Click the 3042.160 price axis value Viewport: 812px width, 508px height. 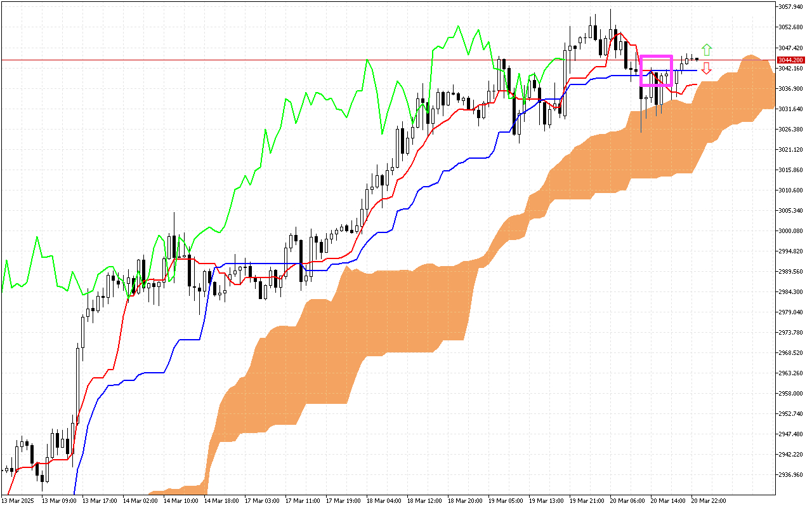[791, 68]
